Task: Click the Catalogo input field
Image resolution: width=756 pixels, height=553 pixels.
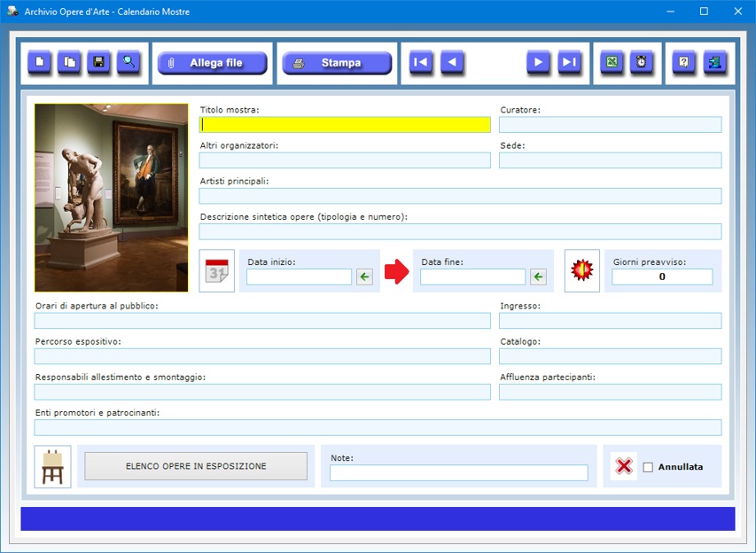Action: click(611, 356)
